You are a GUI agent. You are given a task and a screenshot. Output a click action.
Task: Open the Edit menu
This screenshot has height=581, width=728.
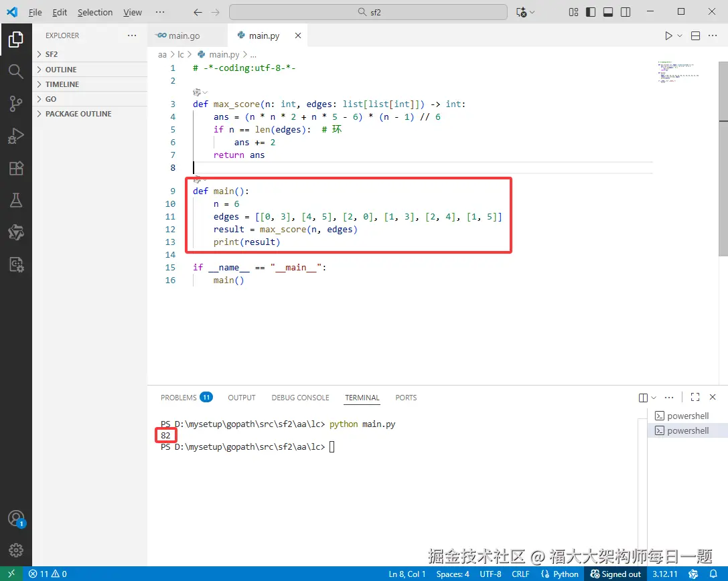(60, 12)
